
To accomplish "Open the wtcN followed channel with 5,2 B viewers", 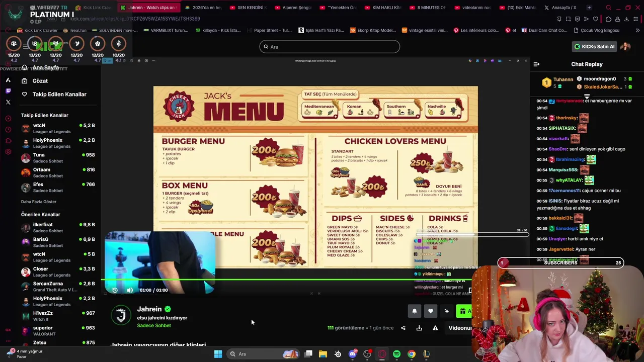I will click(58, 128).
